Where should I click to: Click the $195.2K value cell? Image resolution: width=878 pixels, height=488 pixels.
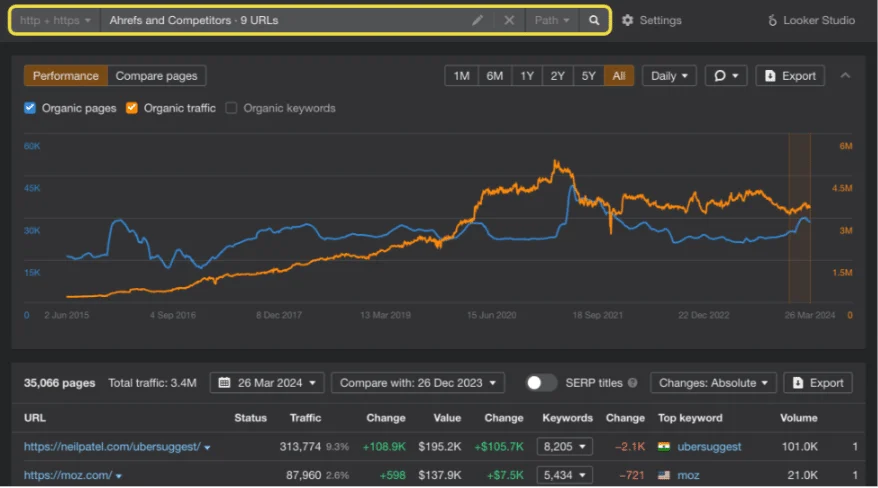coord(440,447)
